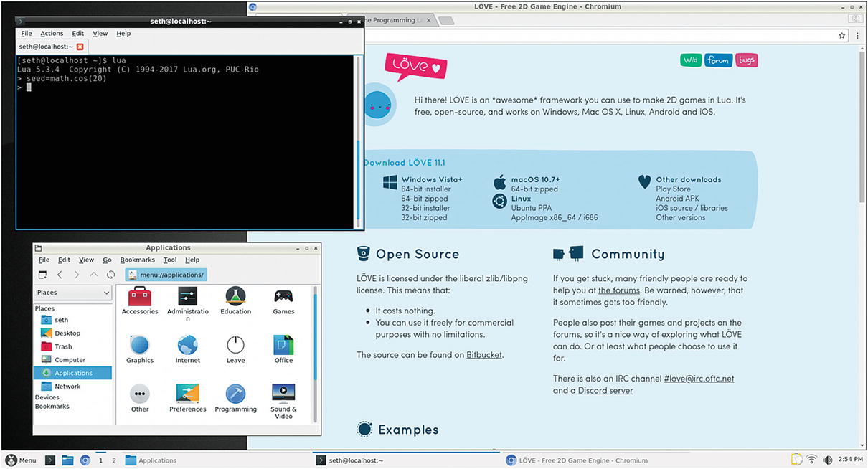Open the Wi-Fi network tray icon
The image size is (868, 469).
812,460
